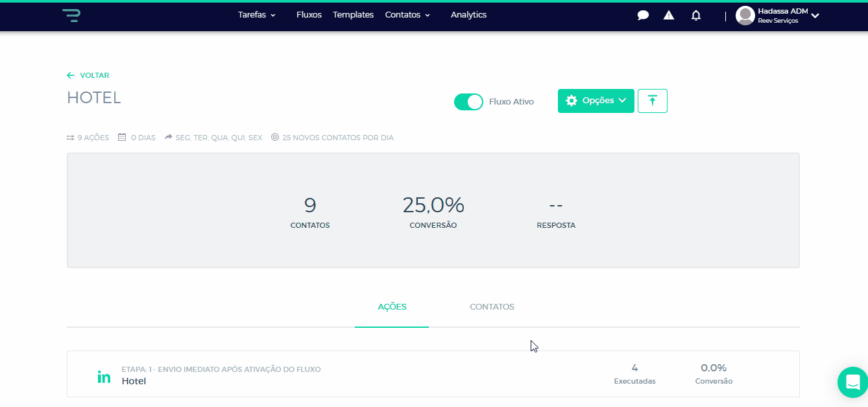This screenshot has height=407, width=868.
Task: Open the chat messages icon
Action: click(x=643, y=16)
